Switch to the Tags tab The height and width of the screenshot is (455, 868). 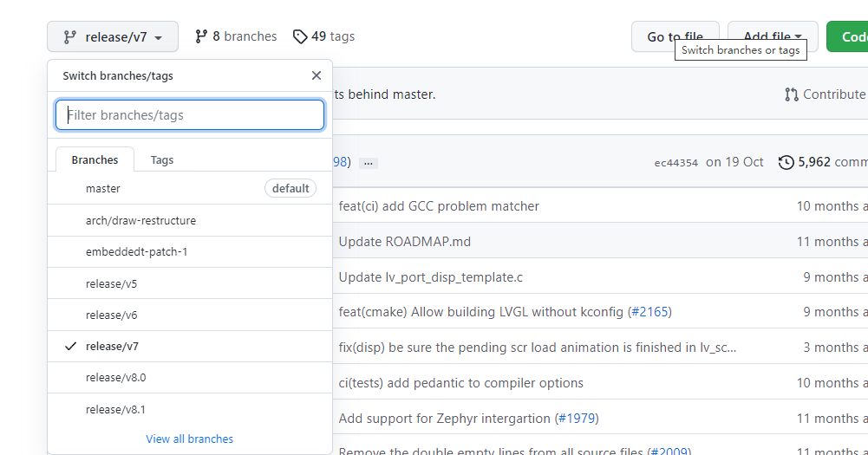point(162,159)
